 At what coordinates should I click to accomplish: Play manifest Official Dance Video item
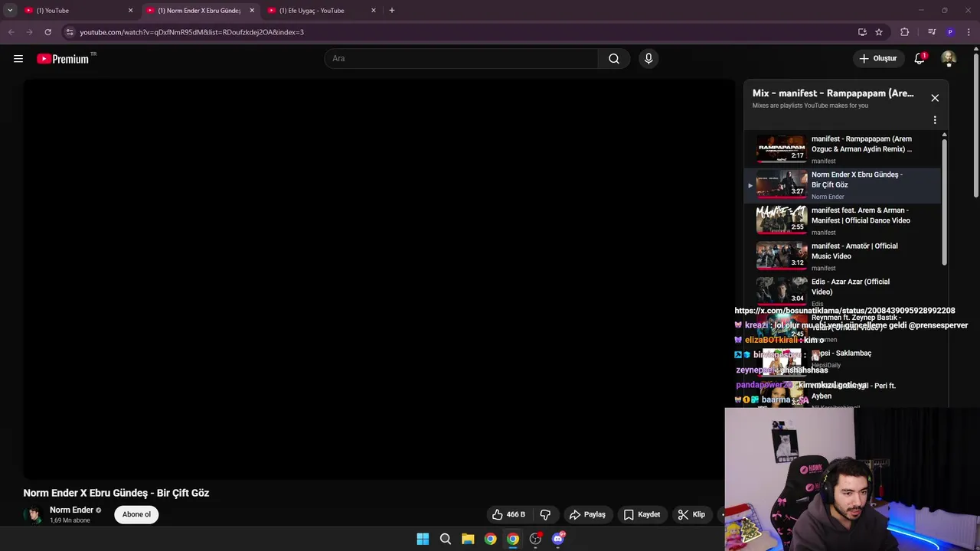coord(842,220)
